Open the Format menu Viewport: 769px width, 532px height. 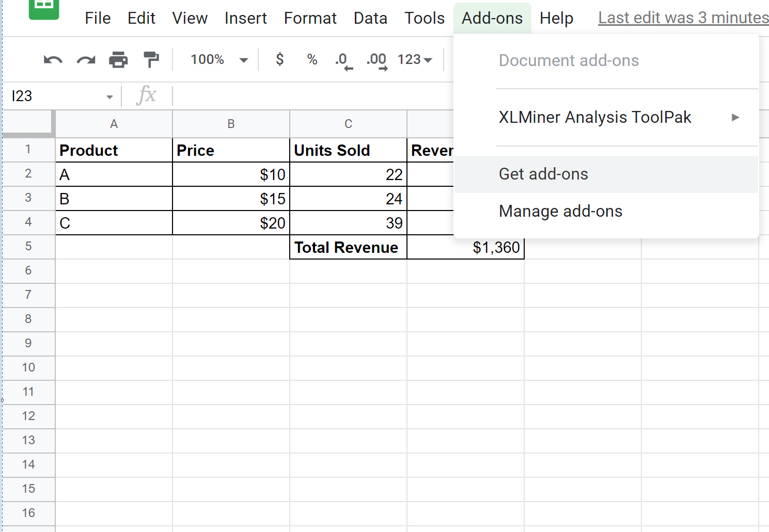click(310, 19)
